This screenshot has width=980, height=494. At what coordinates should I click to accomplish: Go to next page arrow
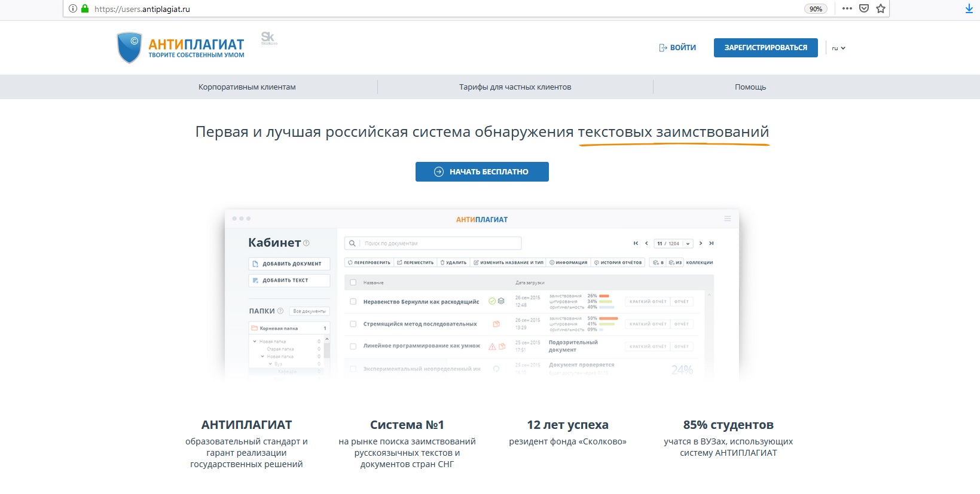pyautogui.click(x=701, y=243)
